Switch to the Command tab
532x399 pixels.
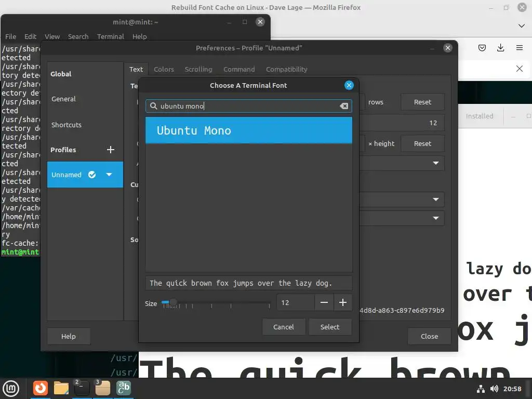coord(239,69)
